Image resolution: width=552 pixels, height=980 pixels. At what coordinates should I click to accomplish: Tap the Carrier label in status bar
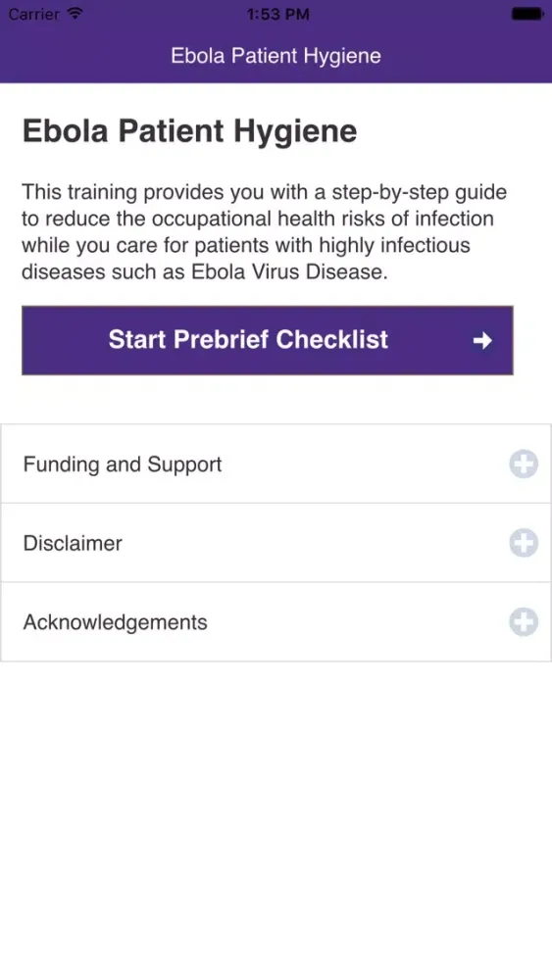coord(33,14)
